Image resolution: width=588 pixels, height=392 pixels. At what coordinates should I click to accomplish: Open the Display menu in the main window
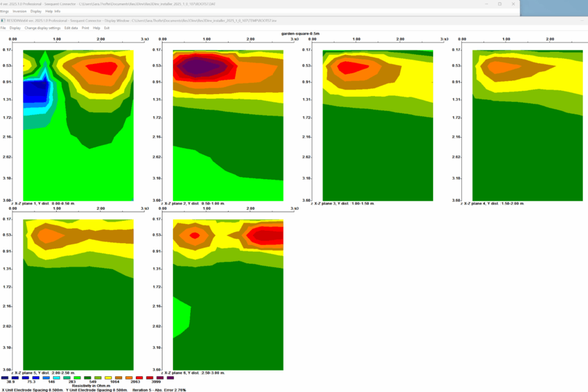[x=36, y=11]
